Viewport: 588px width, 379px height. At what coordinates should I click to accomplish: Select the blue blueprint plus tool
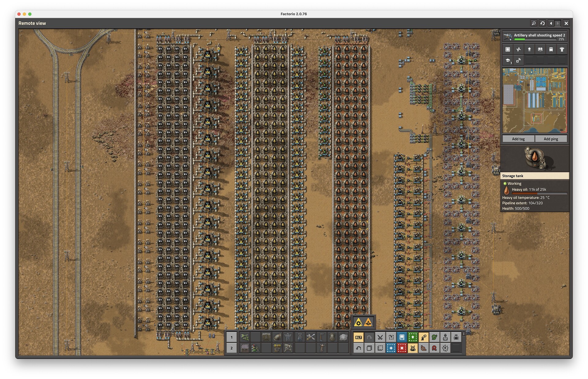(x=391, y=348)
